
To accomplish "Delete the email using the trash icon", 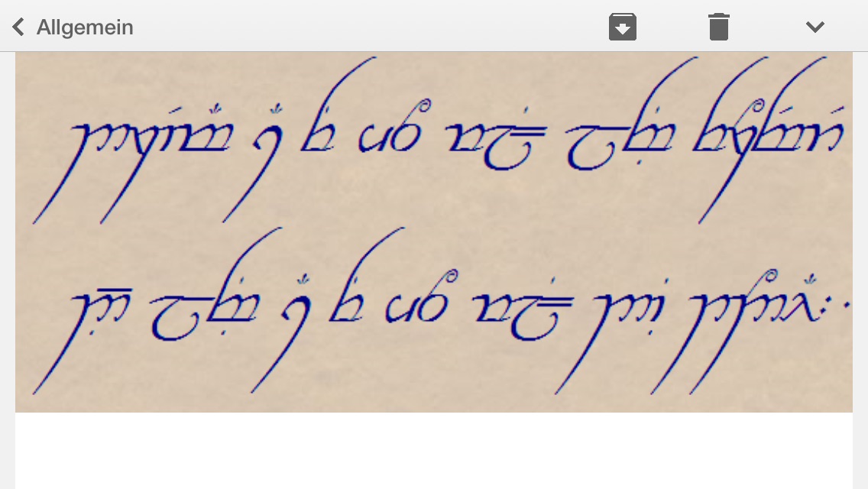I will [x=718, y=27].
